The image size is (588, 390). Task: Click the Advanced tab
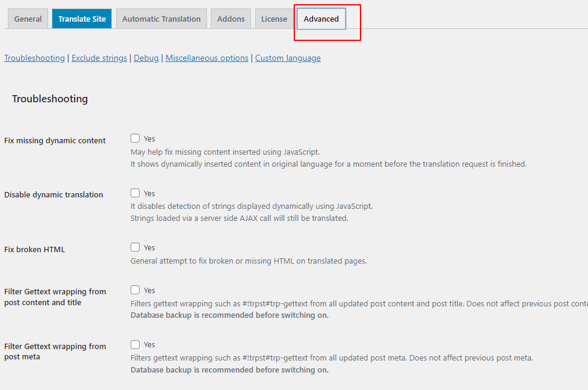[321, 19]
